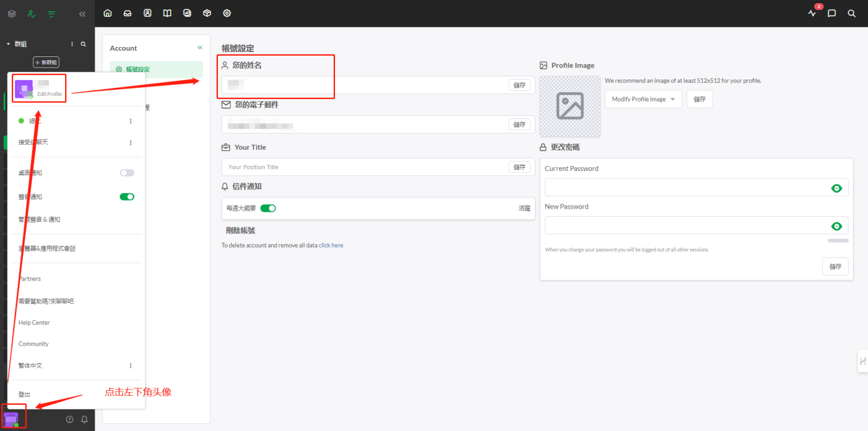Click the activity pulse icon with badge
The width and height of the screenshot is (868, 431).
812,13
